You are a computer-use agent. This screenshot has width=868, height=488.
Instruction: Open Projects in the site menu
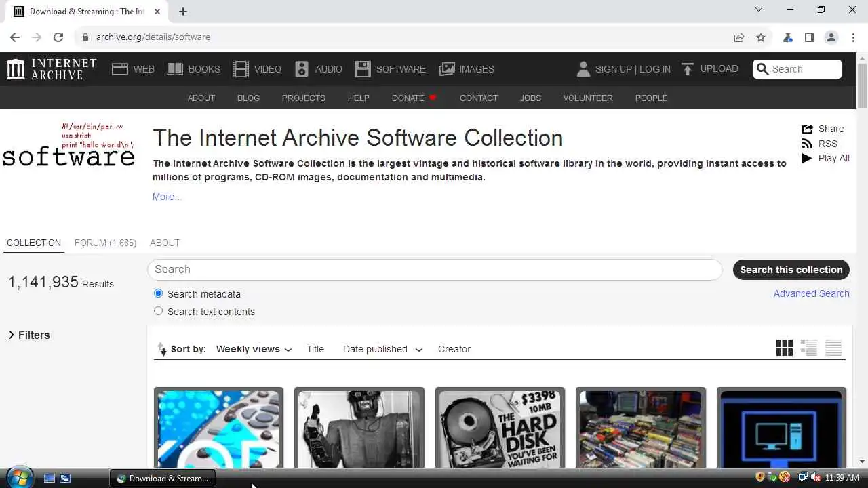(304, 98)
